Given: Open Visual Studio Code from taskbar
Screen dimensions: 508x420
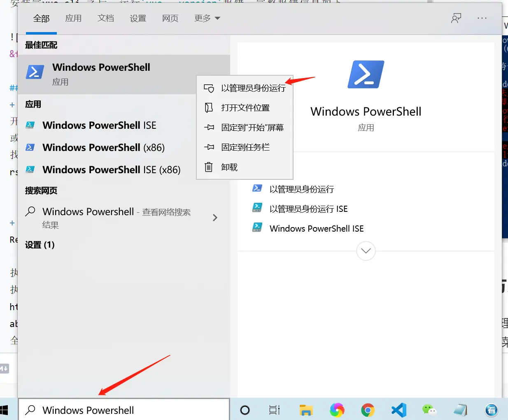Looking at the screenshot, I should 398,410.
